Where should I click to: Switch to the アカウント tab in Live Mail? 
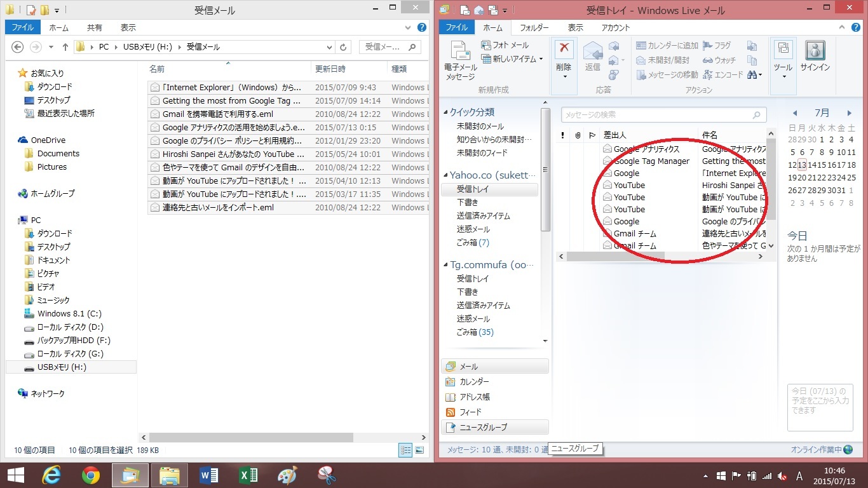[616, 27]
